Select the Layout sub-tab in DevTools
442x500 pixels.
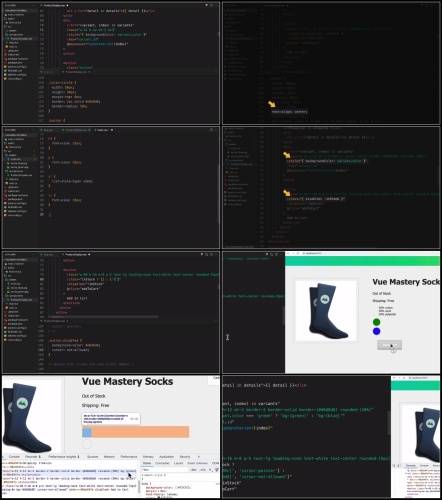coord(178,463)
